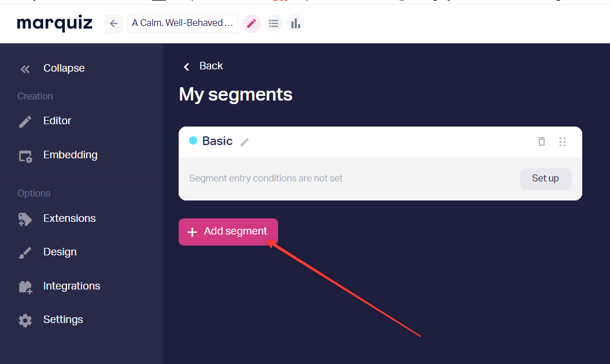Click the back arrow next to quiz title
This screenshot has width=610, height=364.
click(113, 24)
